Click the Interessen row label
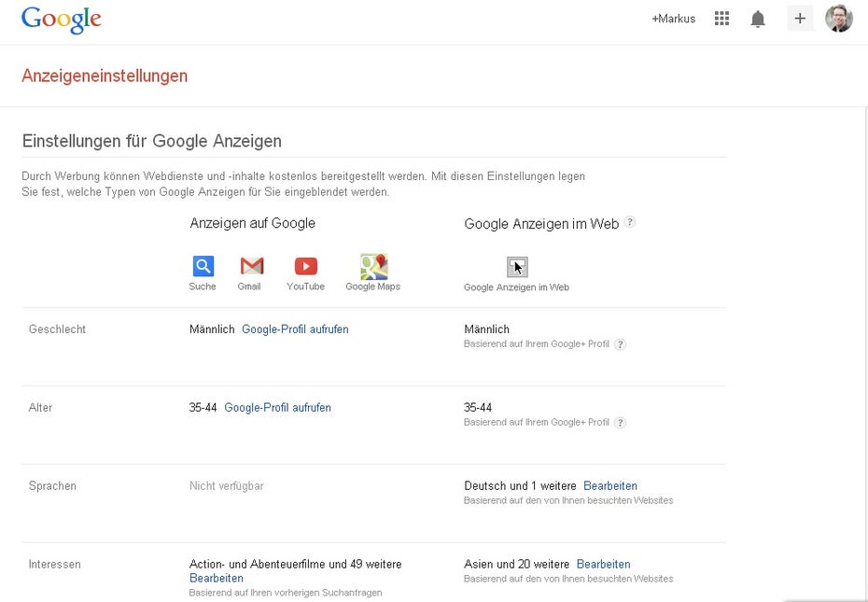Screen dimensions: 868x602 click(x=55, y=565)
